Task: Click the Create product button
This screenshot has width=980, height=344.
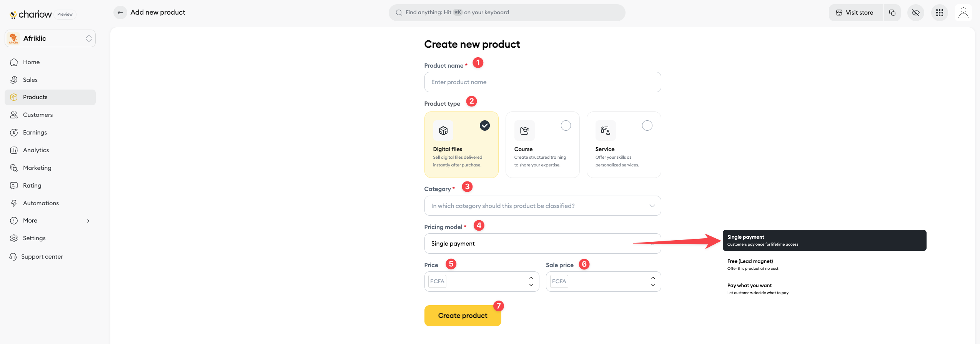Action: click(463, 316)
